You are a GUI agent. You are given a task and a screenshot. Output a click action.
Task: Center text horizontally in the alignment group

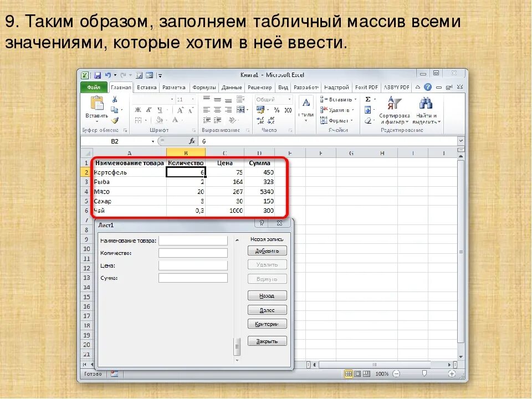[x=217, y=110]
